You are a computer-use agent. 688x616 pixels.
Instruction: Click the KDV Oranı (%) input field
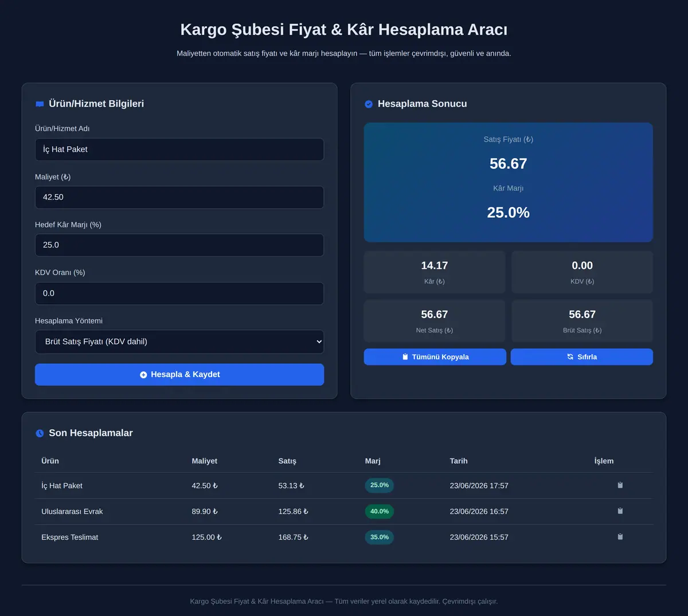tap(179, 293)
